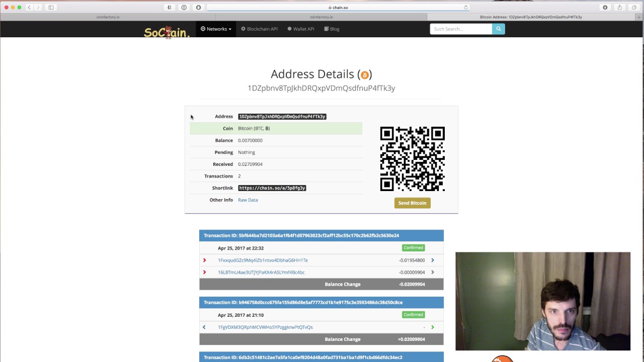Click the balance value 0.00700000
Image resolution: width=644 pixels, height=362 pixels.
click(250, 141)
